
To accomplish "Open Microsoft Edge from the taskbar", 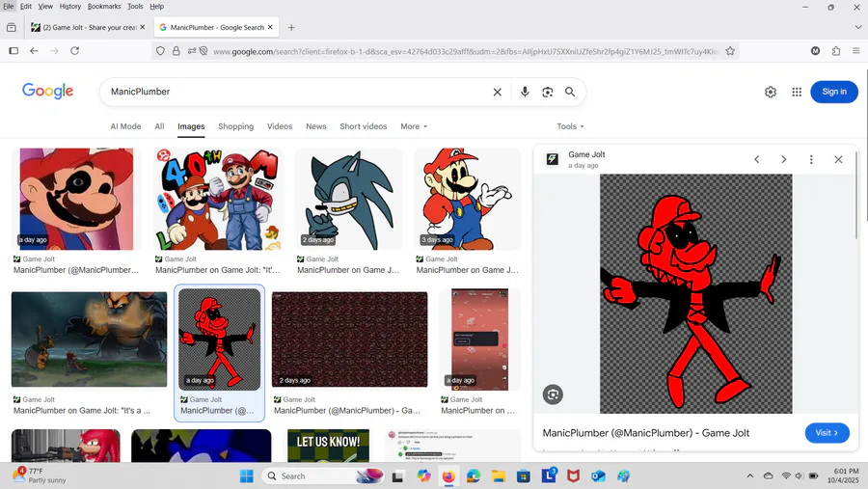I will pos(474,475).
